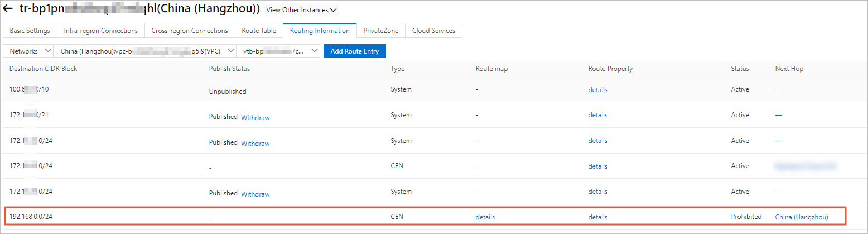The height and width of the screenshot is (234, 868).
Task: Click the China (Hangzhou) next hop link
Action: point(801,217)
